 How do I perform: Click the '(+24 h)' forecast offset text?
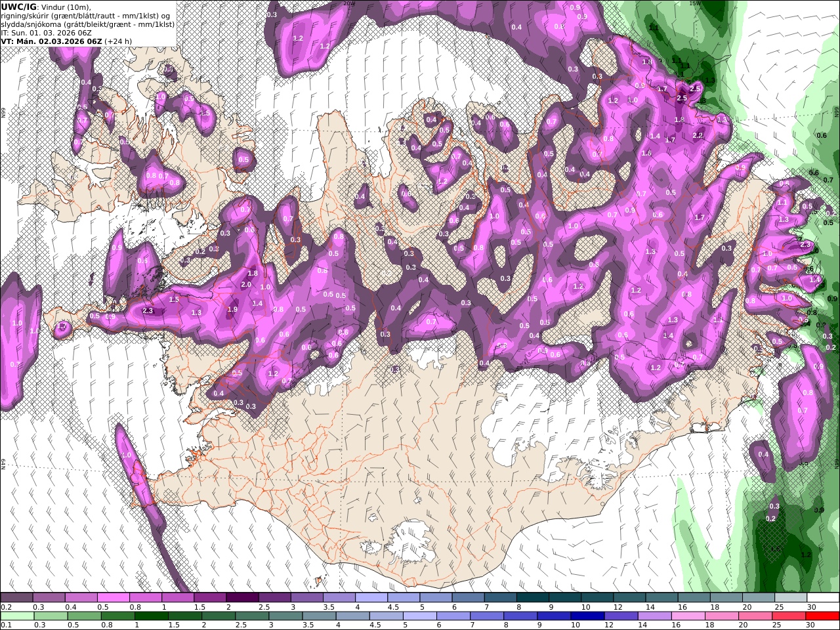119,41
